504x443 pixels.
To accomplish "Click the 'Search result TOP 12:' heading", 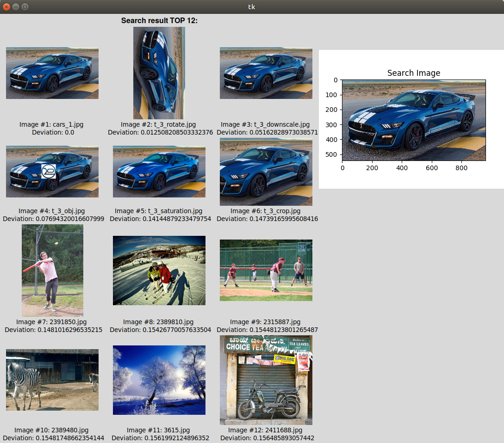I will pyautogui.click(x=159, y=21).
